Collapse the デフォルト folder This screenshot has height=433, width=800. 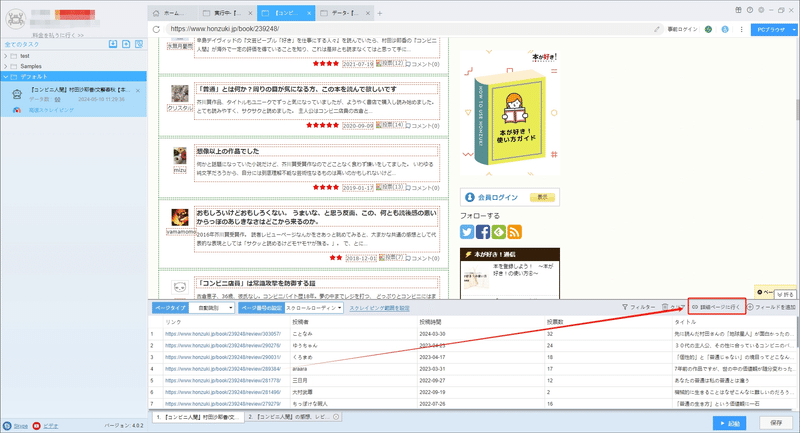[x=6, y=77]
